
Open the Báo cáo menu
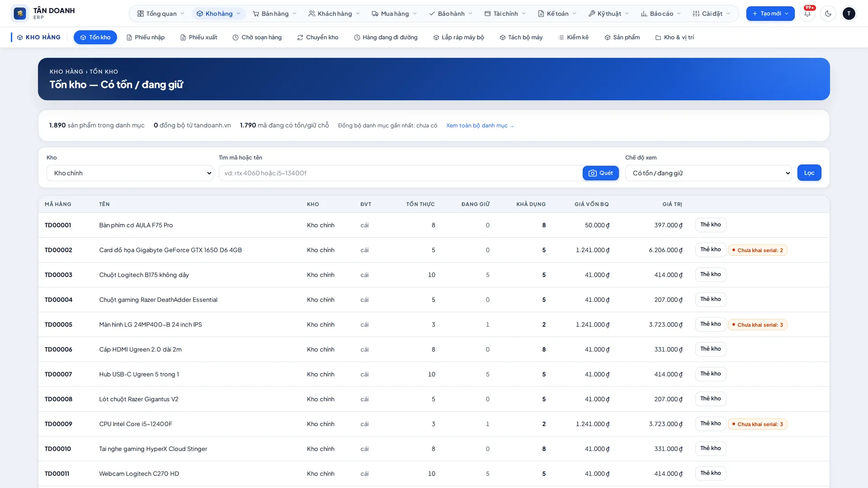click(x=661, y=14)
